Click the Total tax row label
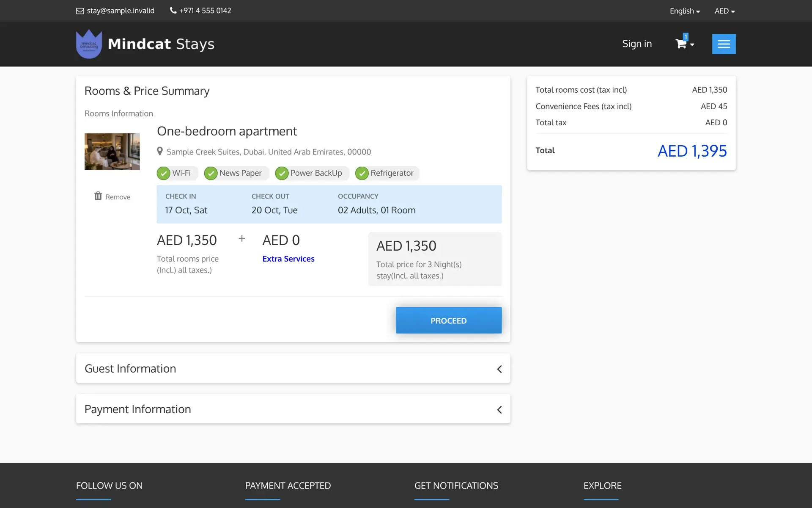Image resolution: width=812 pixels, height=508 pixels. tap(551, 122)
